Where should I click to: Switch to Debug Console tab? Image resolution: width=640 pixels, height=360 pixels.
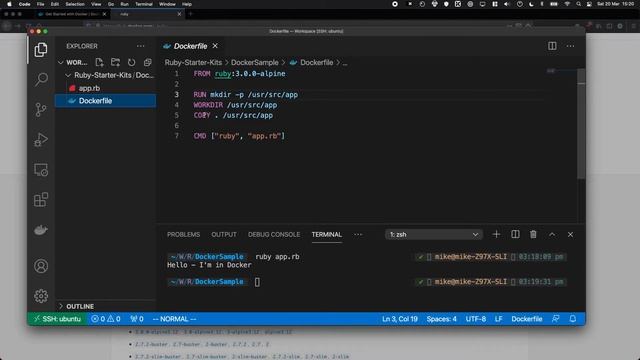(274, 234)
